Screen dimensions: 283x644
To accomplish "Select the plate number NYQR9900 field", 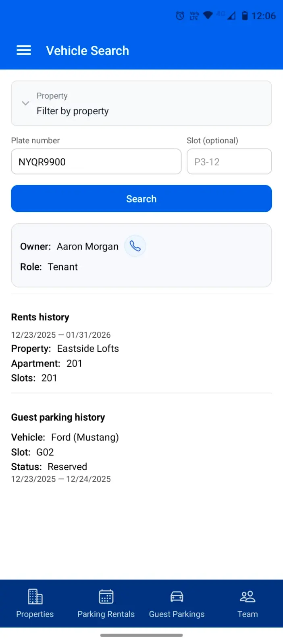I will click(96, 161).
